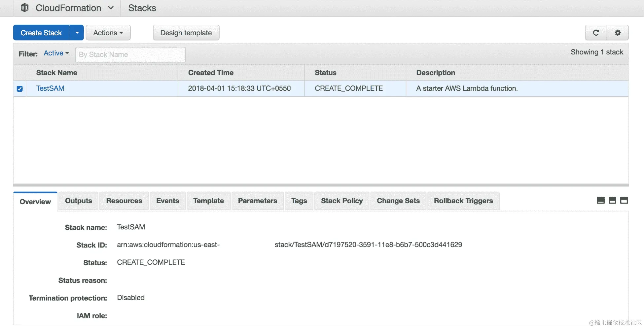Viewport: 644px width, 328px height.
Task: Uncheck the TestSAM stack checkbox
Action: tap(20, 88)
